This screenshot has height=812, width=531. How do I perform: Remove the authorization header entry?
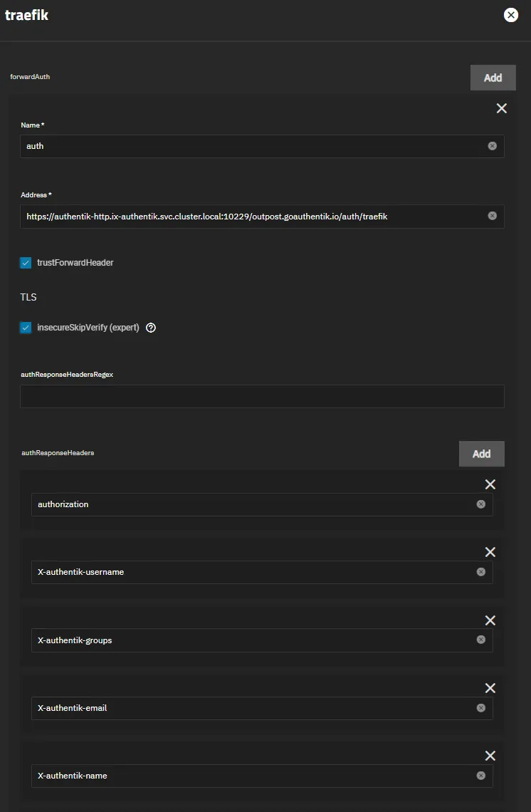point(490,484)
